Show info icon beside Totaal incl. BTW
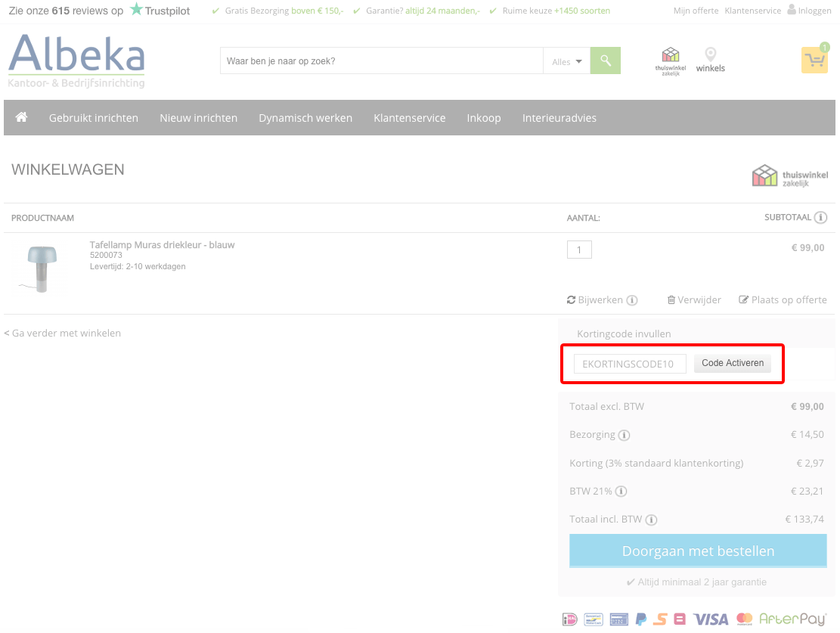Screen dimensions: 840x633 pyautogui.click(x=652, y=520)
